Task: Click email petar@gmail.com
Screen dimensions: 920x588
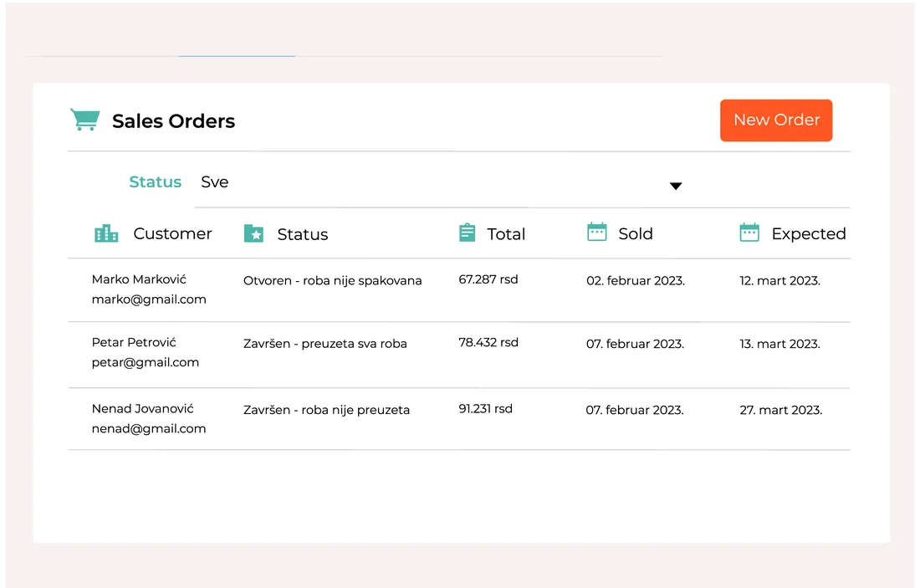Action: pyautogui.click(x=146, y=362)
